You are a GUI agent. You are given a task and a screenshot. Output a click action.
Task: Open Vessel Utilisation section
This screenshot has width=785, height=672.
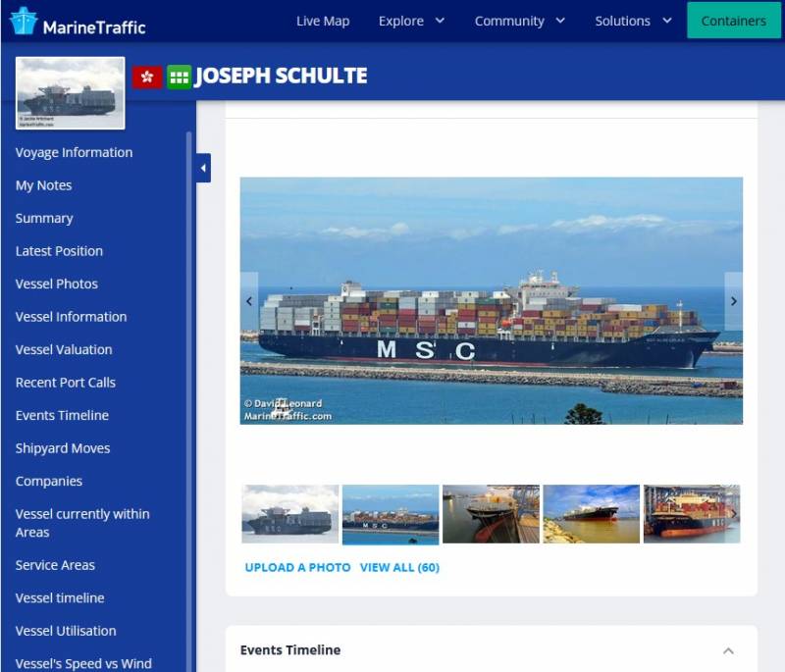tap(66, 632)
